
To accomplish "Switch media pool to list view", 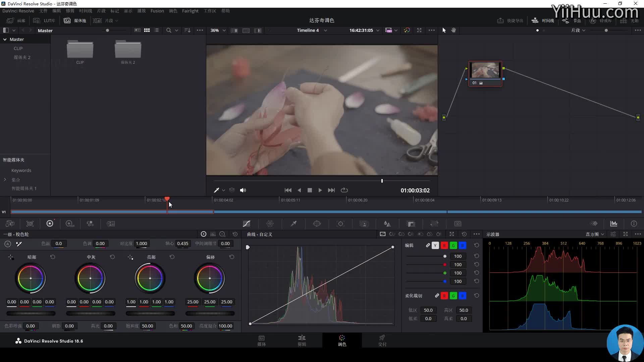I will tap(156, 30).
